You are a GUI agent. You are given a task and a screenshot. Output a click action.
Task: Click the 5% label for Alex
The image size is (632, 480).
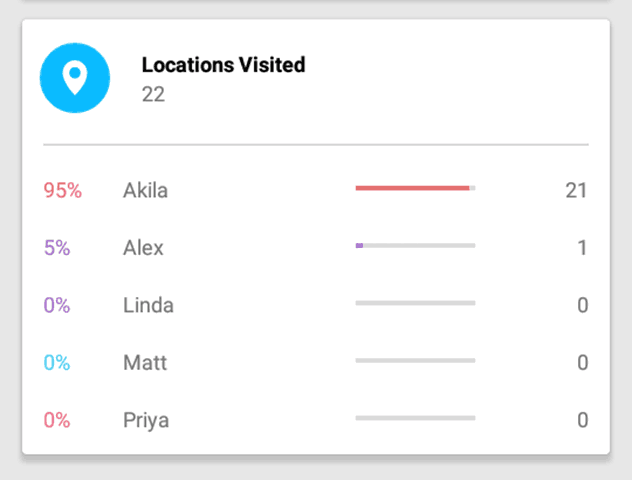coord(57,248)
